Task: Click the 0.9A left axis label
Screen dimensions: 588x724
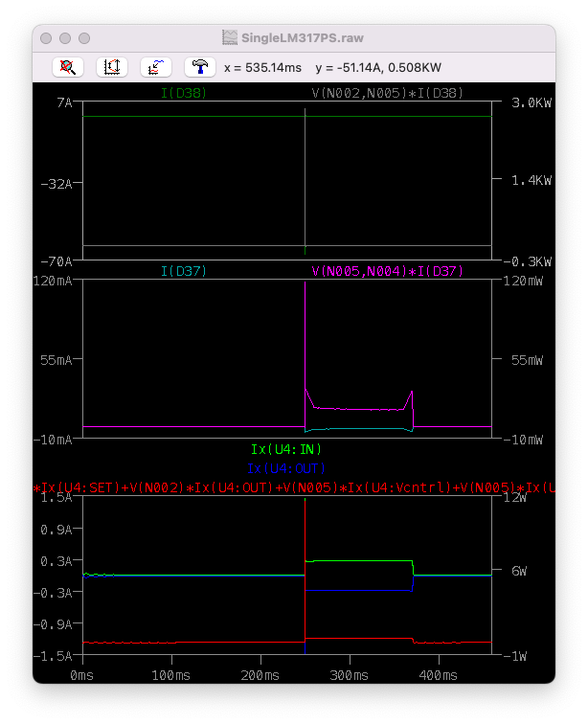Action: [57, 530]
